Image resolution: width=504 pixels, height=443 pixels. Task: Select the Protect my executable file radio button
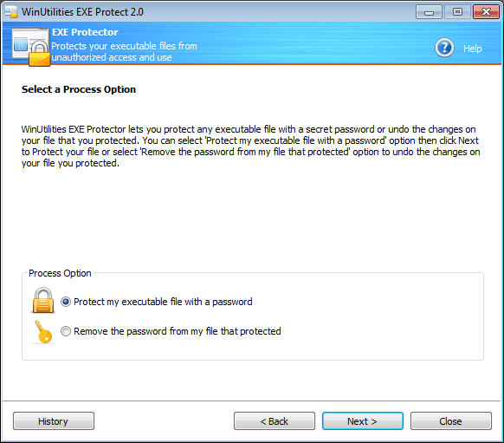point(66,302)
